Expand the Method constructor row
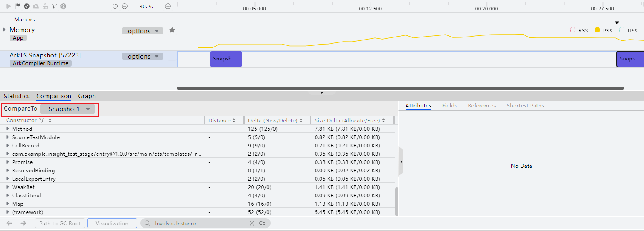The height and width of the screenshot is (231, 644). 8,129
